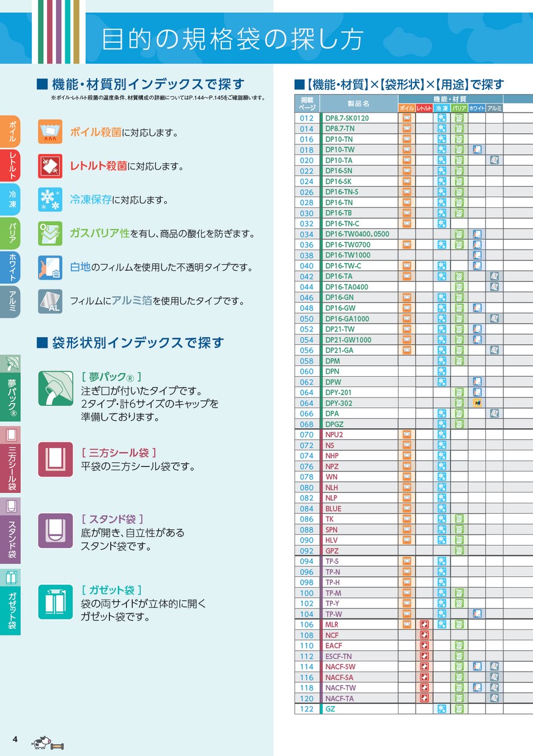Screen dimensions: 533x756
Task: Switch to the ホワイト side tab
Action: point(11,267)
